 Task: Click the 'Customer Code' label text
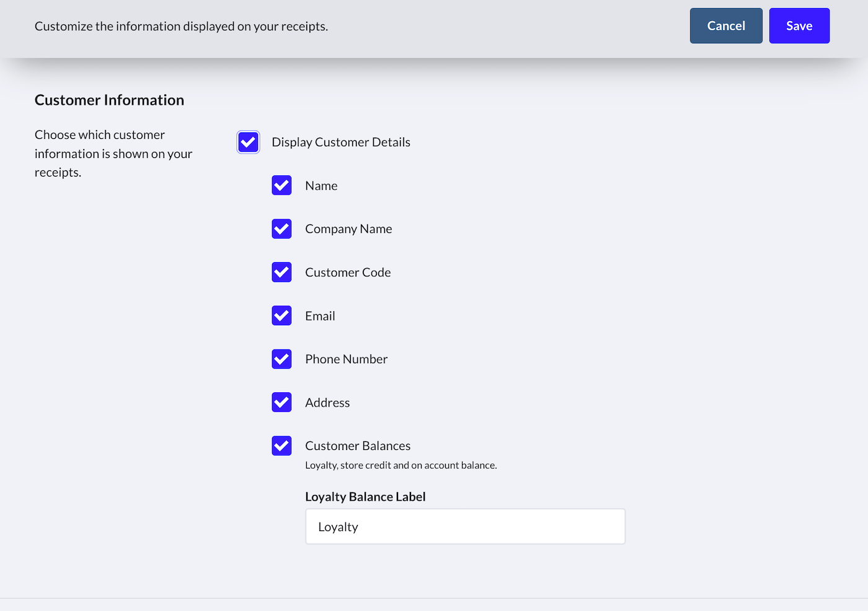point(347,273)
